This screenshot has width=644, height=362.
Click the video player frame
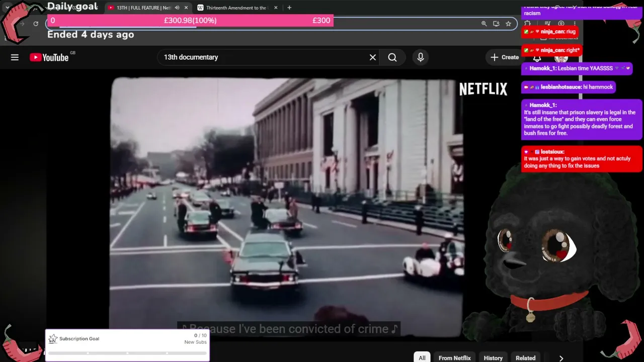[x=287, y=207]
